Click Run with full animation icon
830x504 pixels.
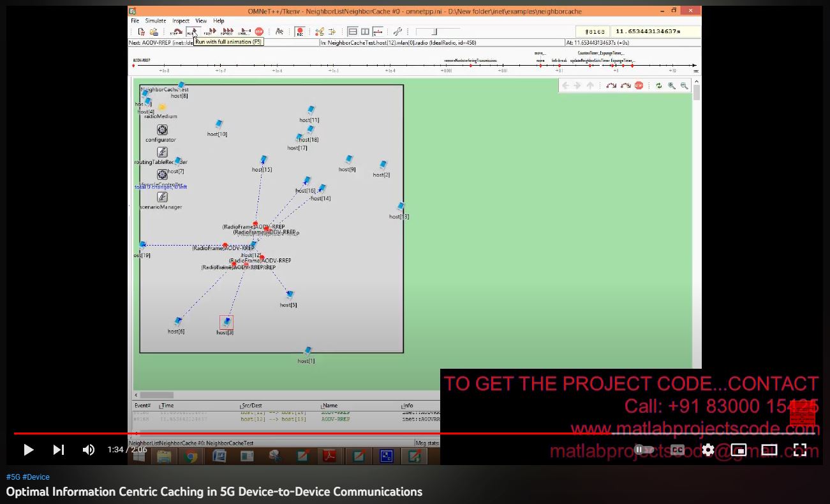tap(193, 31)
